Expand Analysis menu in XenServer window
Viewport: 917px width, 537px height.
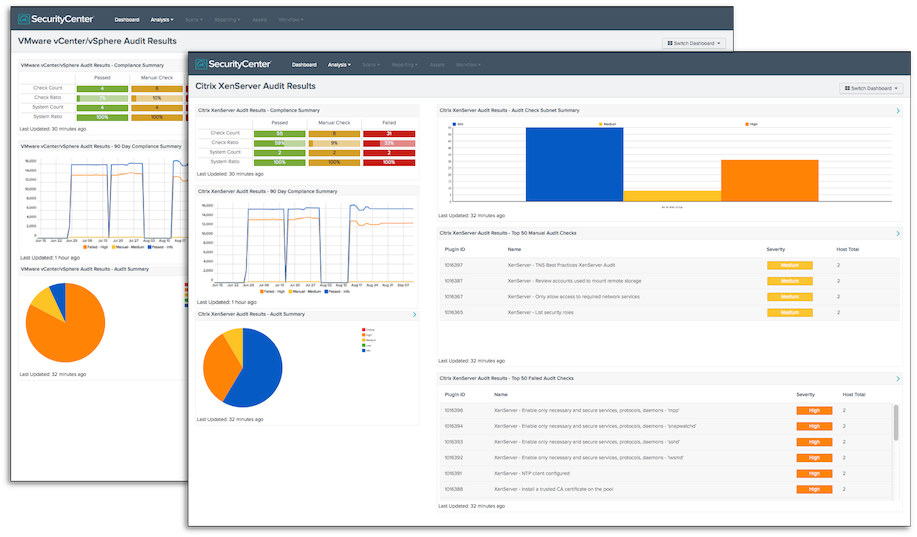(x=339, y=65)
